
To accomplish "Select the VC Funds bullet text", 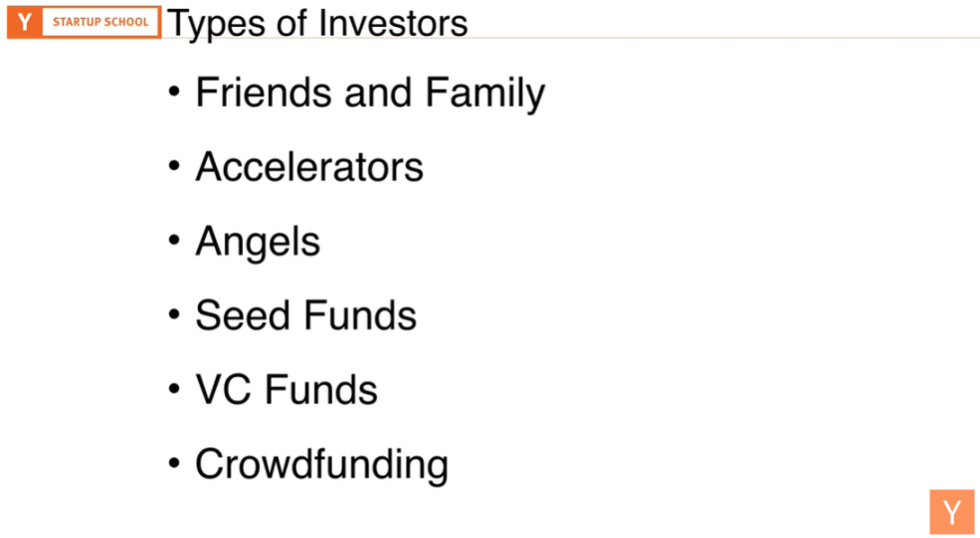I will 287,389.
